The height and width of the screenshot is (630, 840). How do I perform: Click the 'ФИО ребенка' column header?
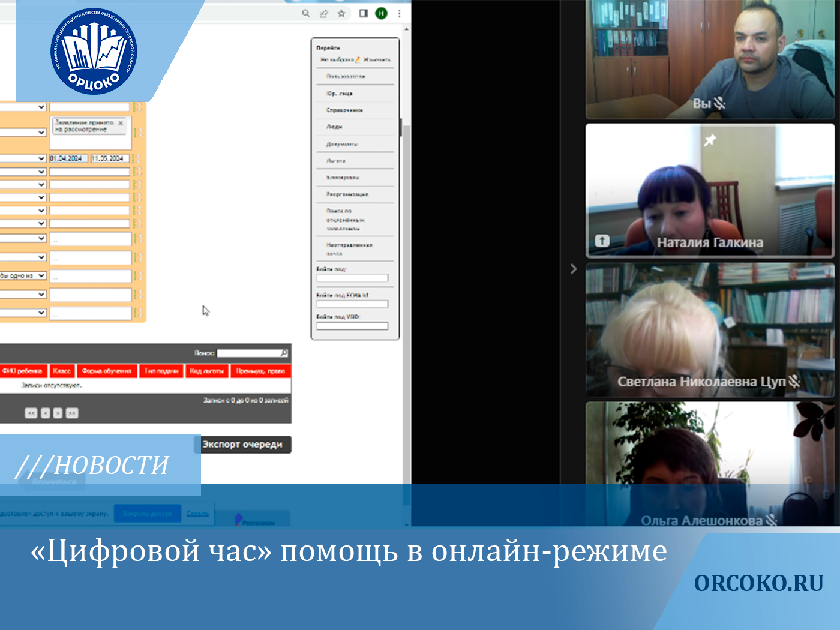coord(22,371)
